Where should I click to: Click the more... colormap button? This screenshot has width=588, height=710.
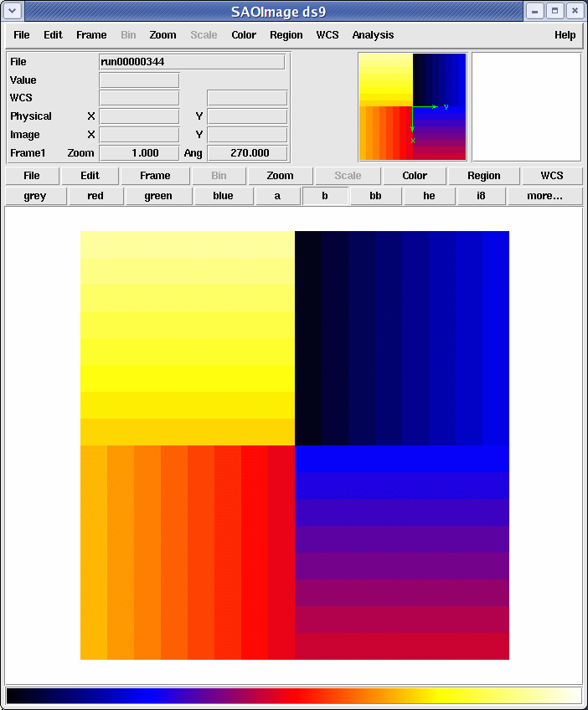(x=544, y=196)
